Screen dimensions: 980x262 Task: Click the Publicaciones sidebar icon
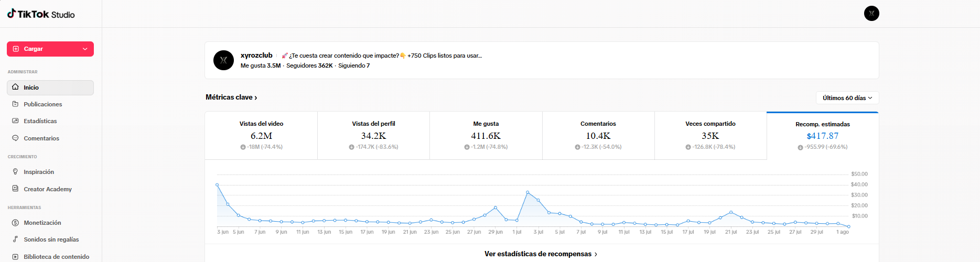15,104
